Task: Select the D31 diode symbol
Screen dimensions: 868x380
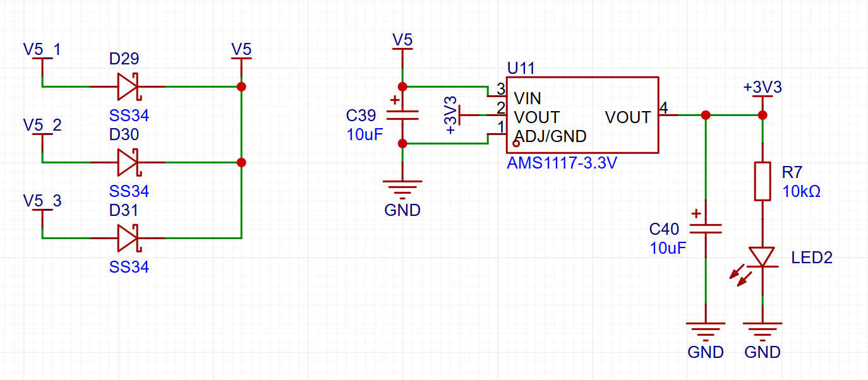Action: pos(128,238)
